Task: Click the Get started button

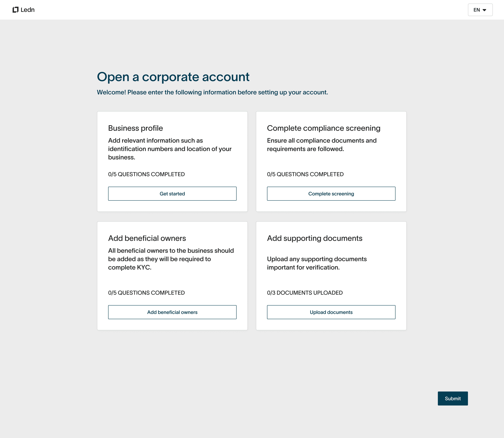Action: [172, 194]
